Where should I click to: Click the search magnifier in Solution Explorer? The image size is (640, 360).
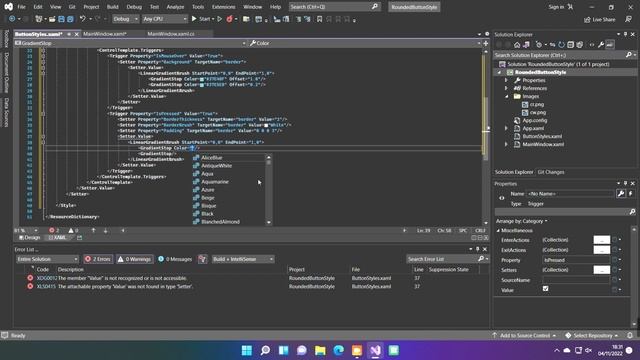pyautogui.click(x=629, y=55)
